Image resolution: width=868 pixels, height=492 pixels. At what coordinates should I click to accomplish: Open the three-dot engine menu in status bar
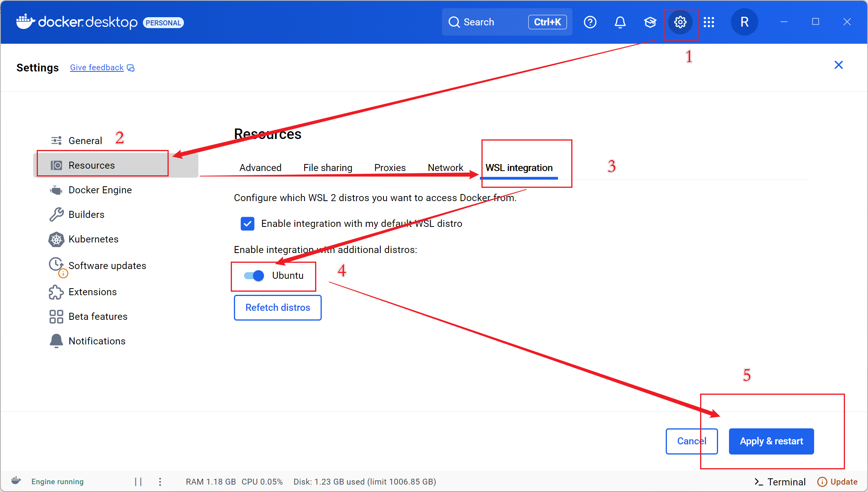click(160, 481)
